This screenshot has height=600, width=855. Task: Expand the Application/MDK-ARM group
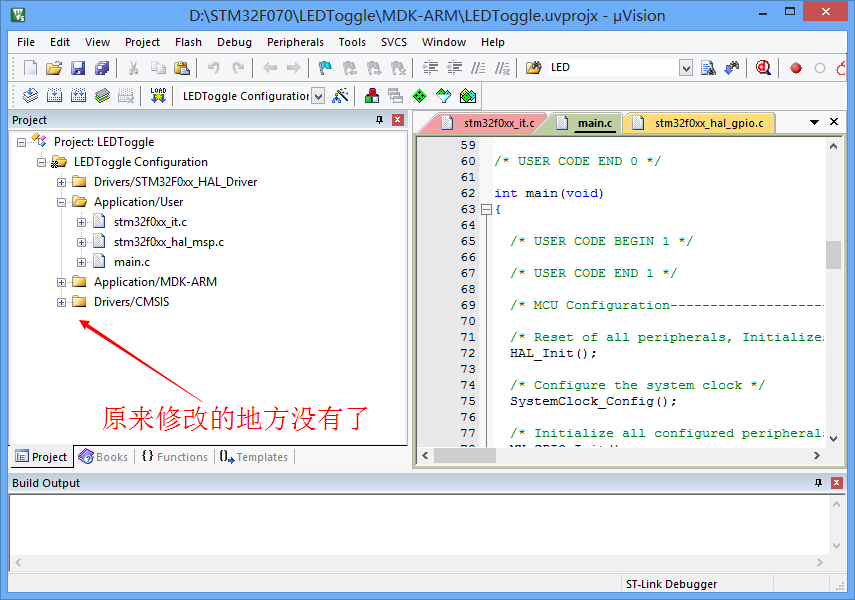(x=62, y=283)
